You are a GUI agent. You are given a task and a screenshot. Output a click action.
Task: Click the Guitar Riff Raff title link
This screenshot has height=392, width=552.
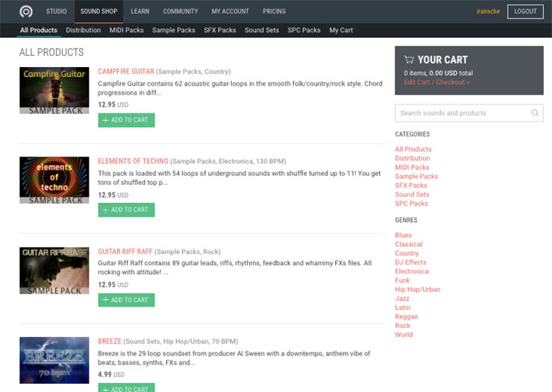pos(125,251)
